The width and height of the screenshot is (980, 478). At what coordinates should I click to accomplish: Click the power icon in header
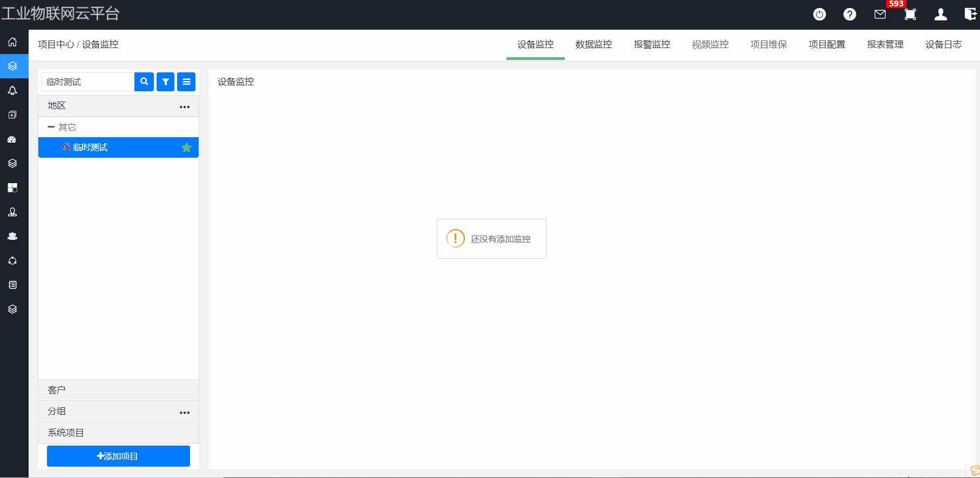820,15
